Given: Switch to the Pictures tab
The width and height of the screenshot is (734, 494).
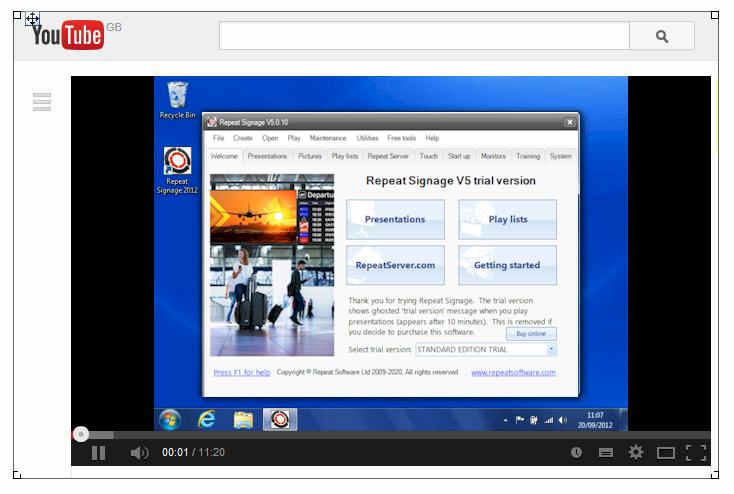Looking at the screenshot, I should [310, 156].
